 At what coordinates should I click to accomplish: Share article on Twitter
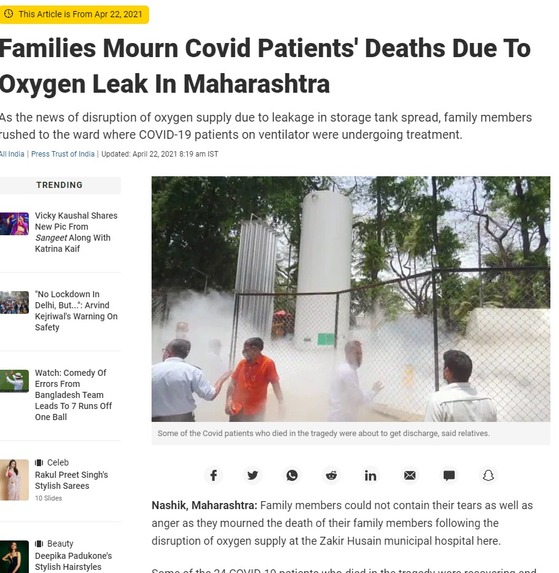[x=252, y=475]
